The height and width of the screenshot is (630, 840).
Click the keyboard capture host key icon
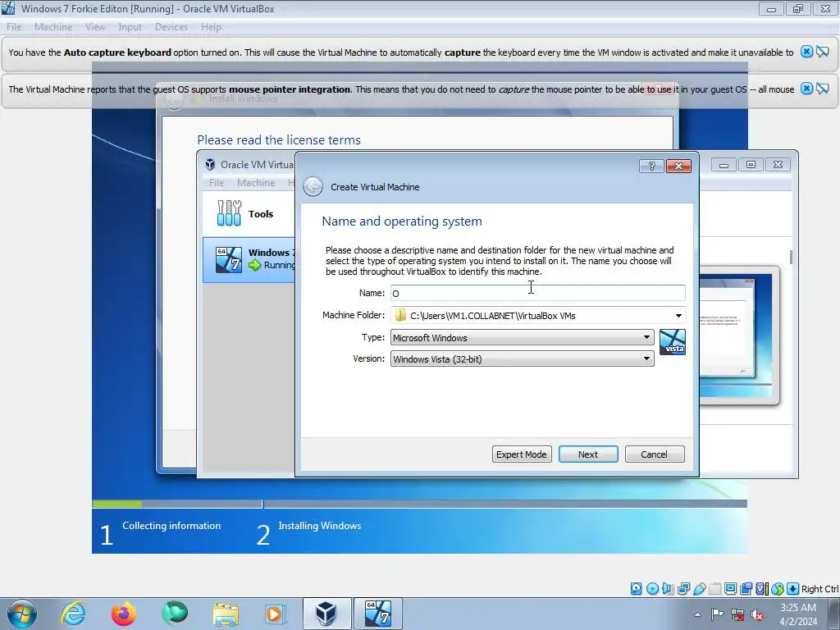[x=793, y=589]
